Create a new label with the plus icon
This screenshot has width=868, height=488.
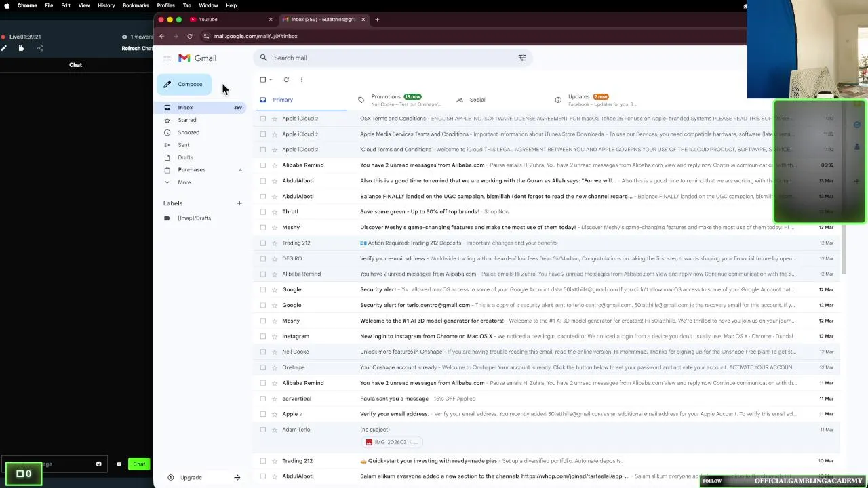(x=239, y=203)
